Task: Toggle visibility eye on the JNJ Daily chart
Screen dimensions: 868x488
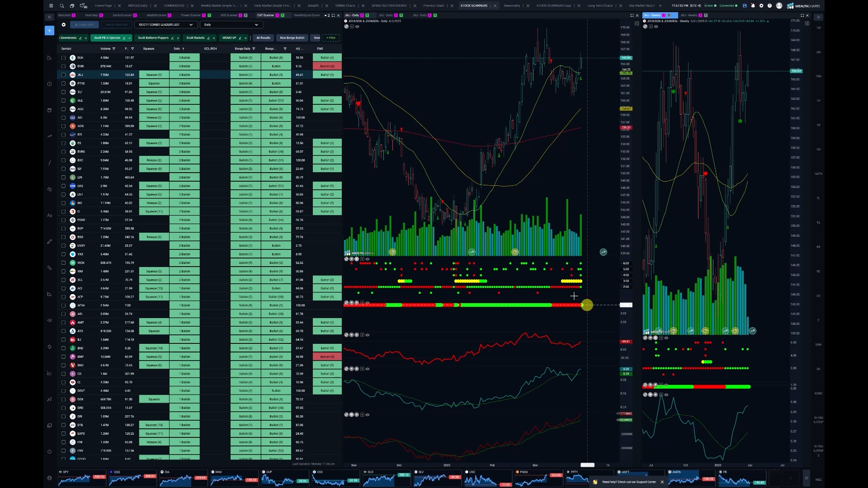Action: [x=357, y=27]
